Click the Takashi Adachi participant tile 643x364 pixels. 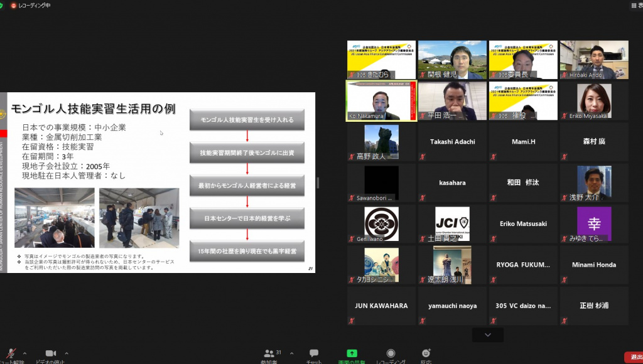pyautogui.click(x=452, y=141)
